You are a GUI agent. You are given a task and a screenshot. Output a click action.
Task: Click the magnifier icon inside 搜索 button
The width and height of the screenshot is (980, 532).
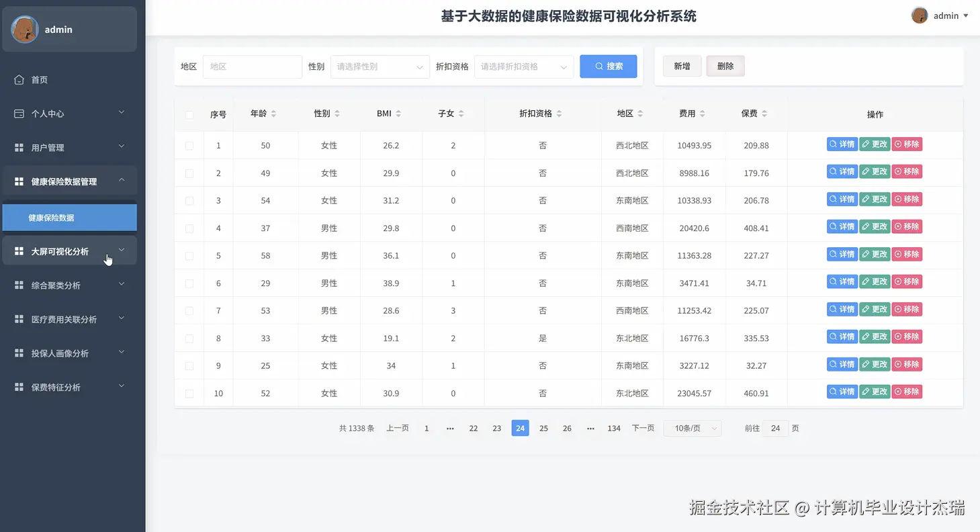coord(597,66)
